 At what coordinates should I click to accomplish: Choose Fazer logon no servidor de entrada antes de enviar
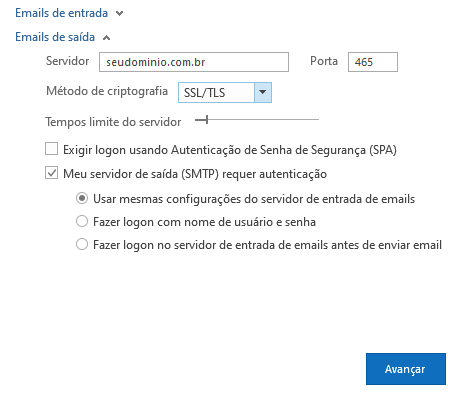tap(82, 244)
